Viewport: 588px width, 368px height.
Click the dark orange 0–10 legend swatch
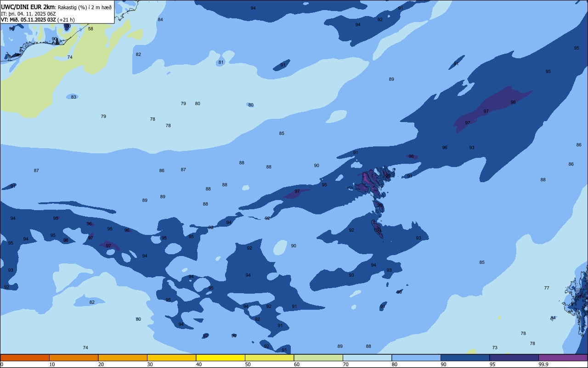[x=25, y=357]
